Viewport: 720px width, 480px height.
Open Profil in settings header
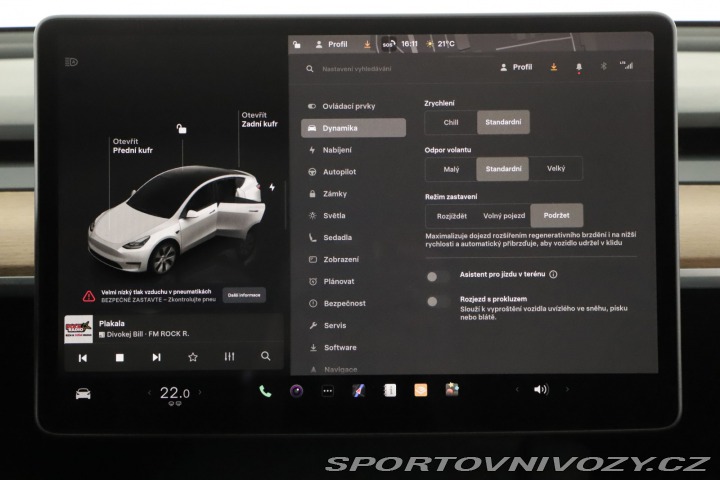(x=516, y=67)
